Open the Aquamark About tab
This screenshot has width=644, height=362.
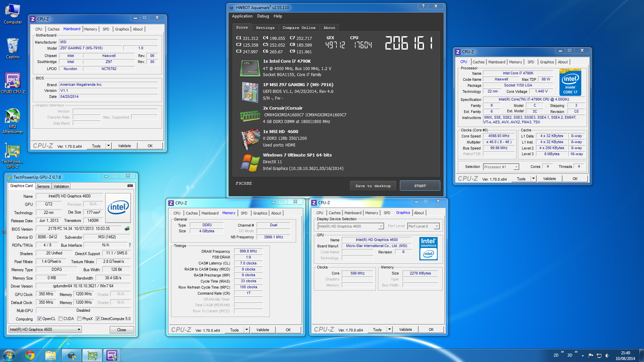(329, 28)
